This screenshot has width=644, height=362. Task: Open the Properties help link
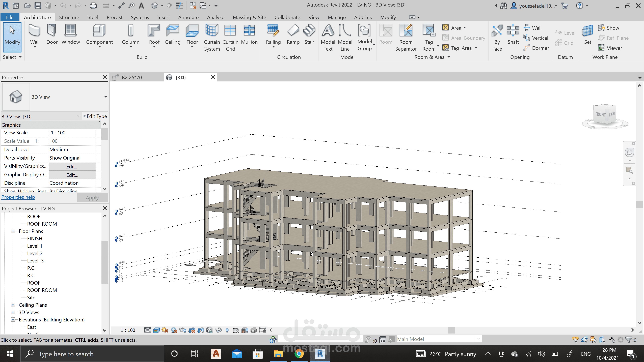(18, 197)
